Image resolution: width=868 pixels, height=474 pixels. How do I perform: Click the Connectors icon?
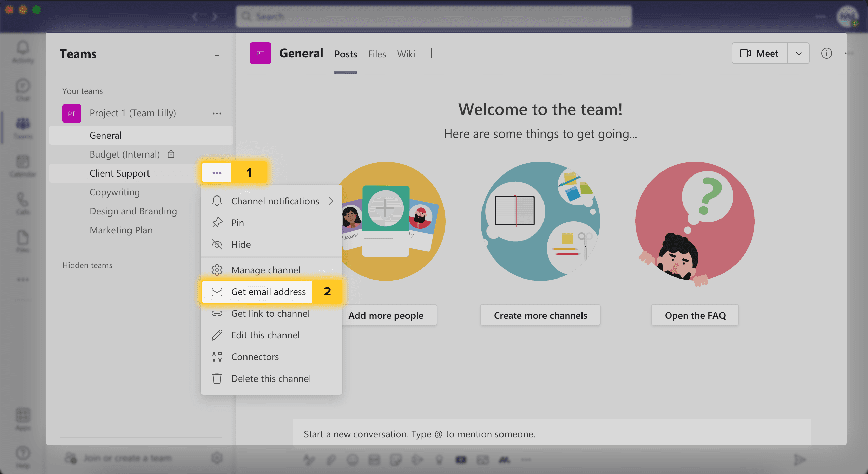[x=216, y=356]
